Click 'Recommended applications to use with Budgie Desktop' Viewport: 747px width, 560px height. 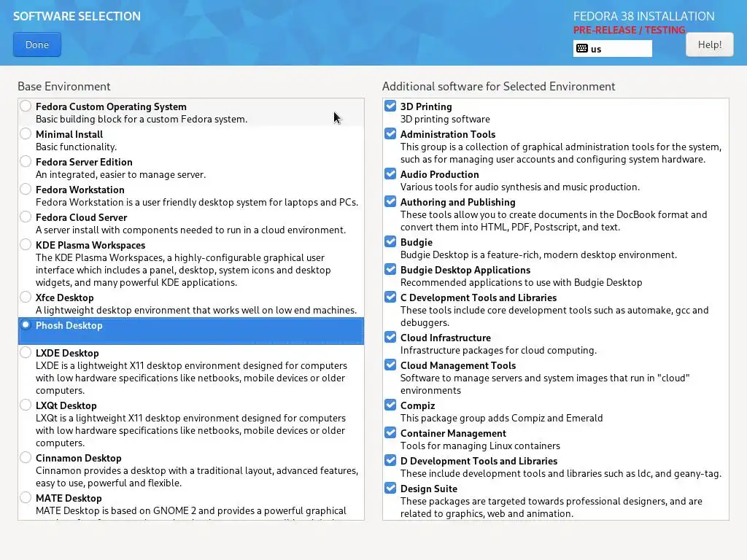[x=521, y=282]
